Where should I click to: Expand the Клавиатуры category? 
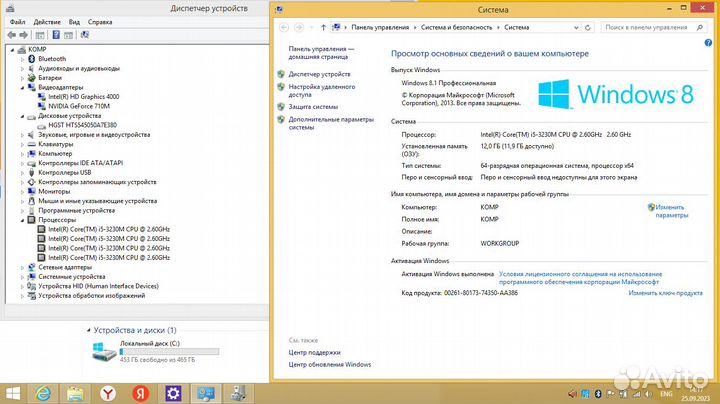pos(22,144)
